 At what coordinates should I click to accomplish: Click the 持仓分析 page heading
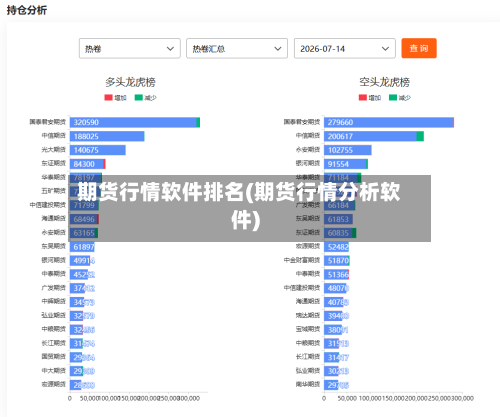(27, 10)
